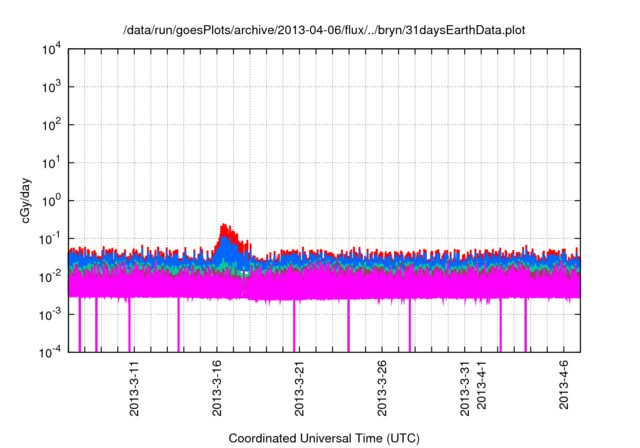The height and width of the screenshot is (448, 640).
Task: Click the Coordinated Universal Time (UTC) label
Action: coord(324,438)
